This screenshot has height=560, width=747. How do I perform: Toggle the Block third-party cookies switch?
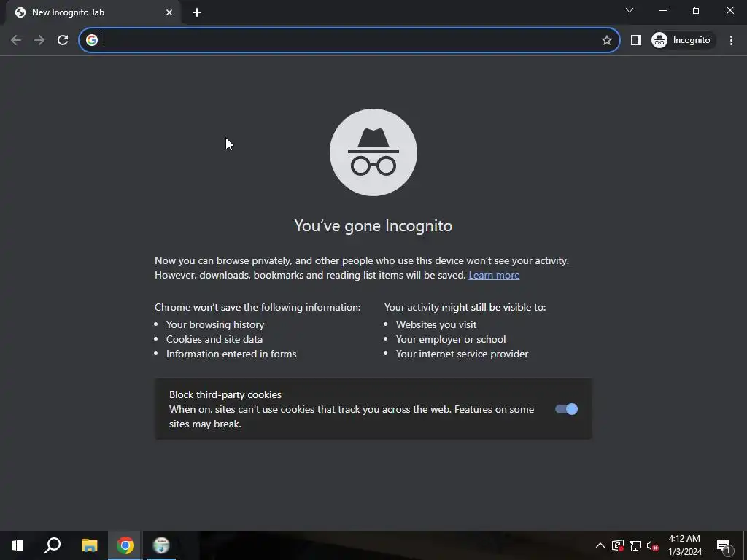pyautogui.click(x=566, y=409)
